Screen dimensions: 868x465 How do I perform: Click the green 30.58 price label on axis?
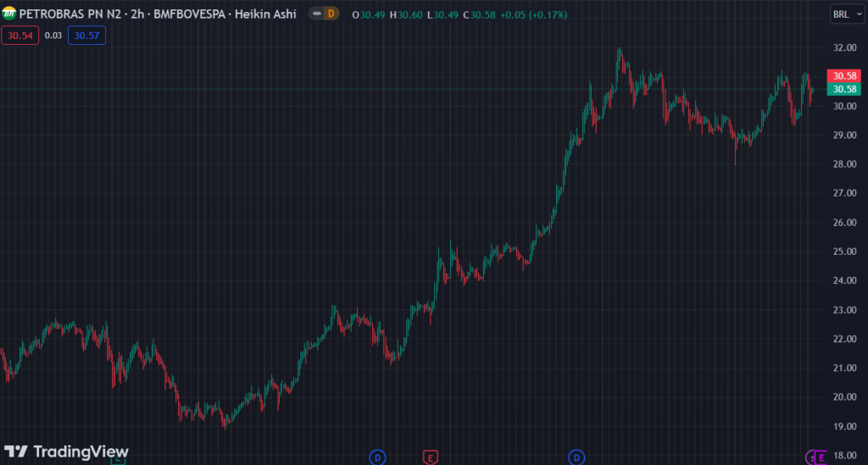[x=844, y=89]
